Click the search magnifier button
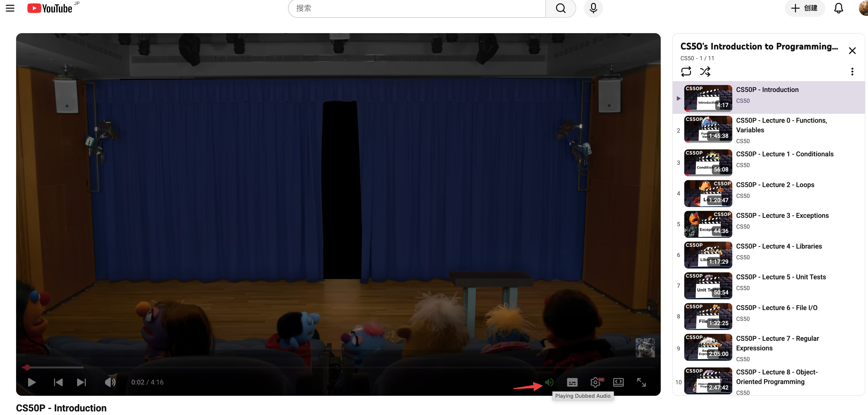This screenshot has width=868, height=415. pos(560,8)
